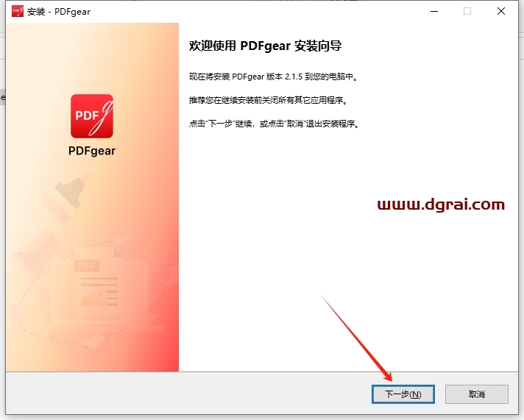Click the PDFgear label under the logo
This screenshot has width=524, height=420.
(92, 151)
